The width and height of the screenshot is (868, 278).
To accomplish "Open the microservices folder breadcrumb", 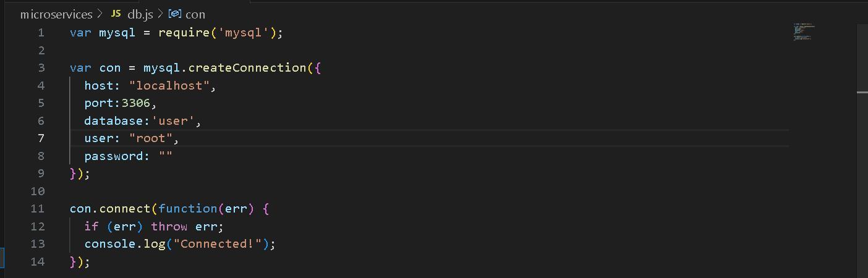I will [56, 14].
